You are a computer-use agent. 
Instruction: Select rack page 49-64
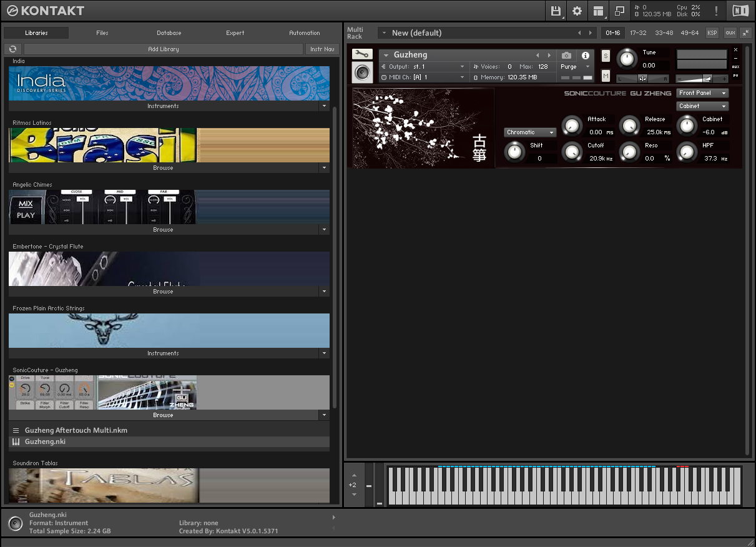(689, 32)
